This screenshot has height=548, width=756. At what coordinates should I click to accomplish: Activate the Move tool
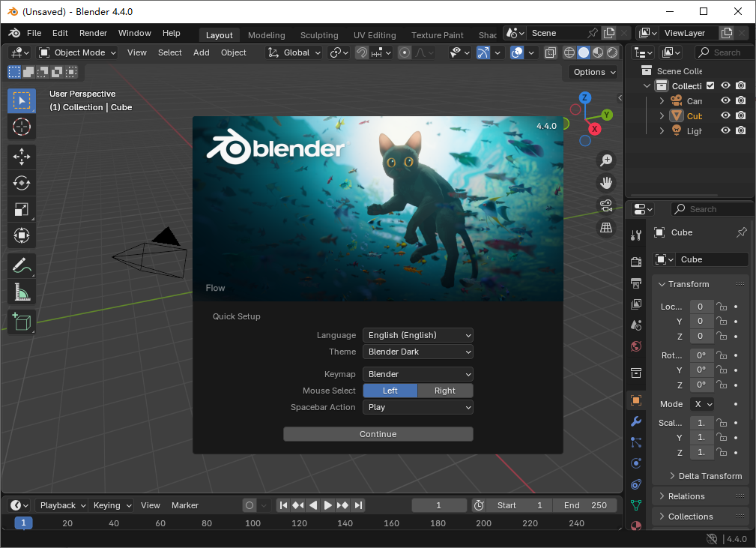click(x=22, y=157)
